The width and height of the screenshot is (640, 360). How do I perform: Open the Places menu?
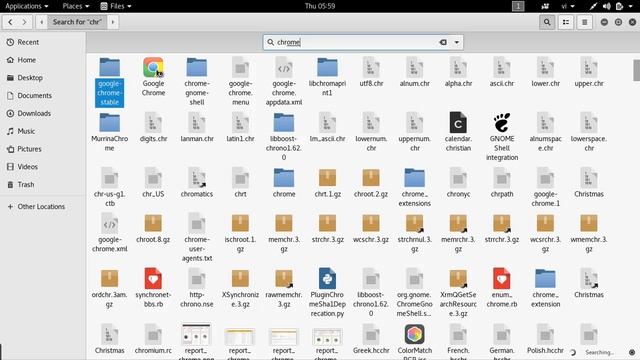[76, 6]
